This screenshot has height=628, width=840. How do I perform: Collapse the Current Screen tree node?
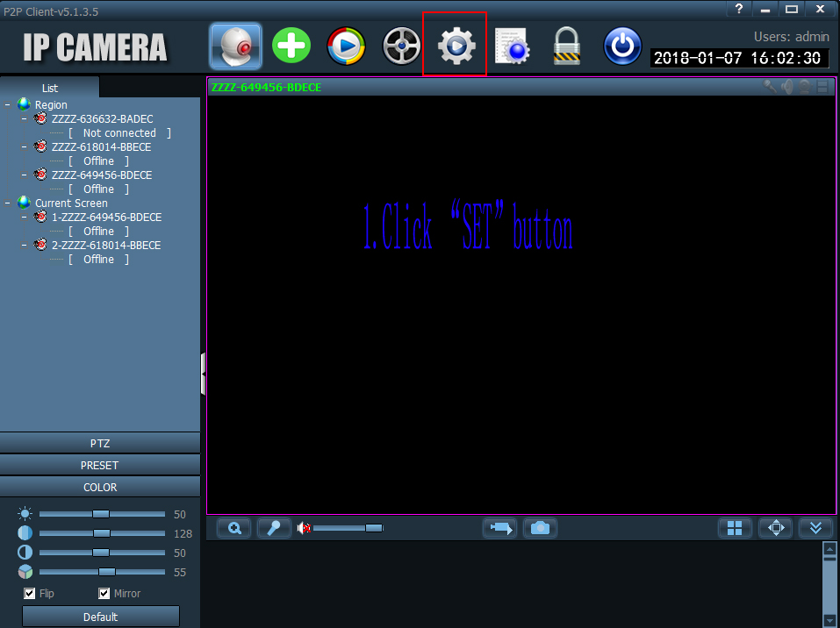click(8, 203)
